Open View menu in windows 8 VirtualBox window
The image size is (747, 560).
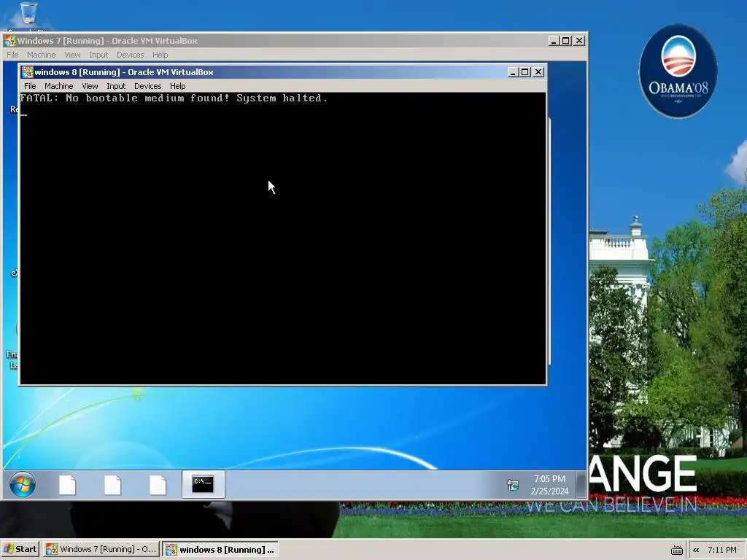90,86
